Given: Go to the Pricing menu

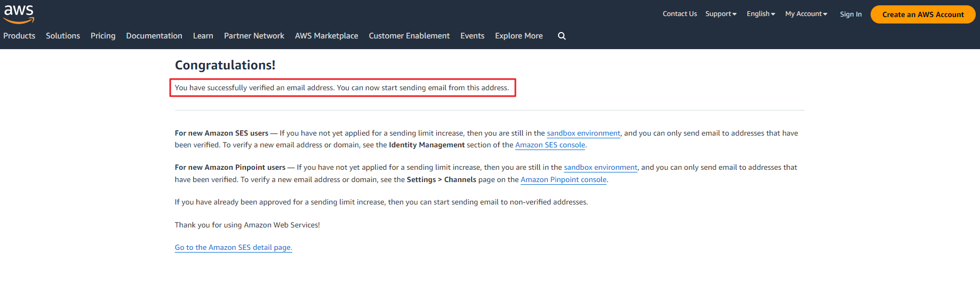Looking at the screenshot, I should [x=103, y=36].
